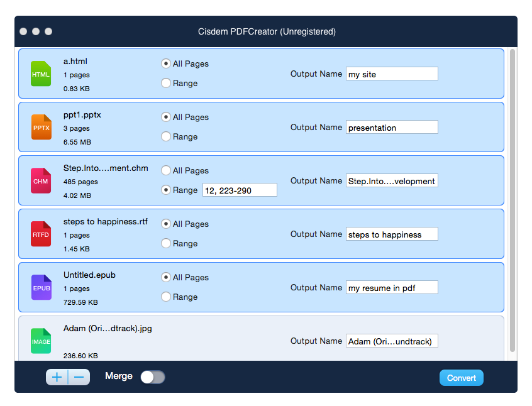Select All Pages for a.html
The width and height of the screenshot is (532, 406).
tap(165, 63)
